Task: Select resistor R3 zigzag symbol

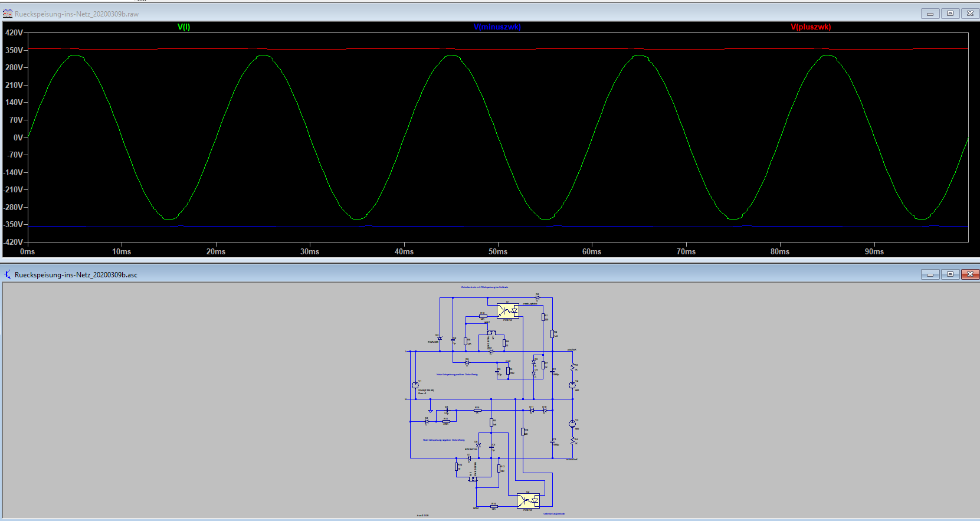Action: click(572, 367)
